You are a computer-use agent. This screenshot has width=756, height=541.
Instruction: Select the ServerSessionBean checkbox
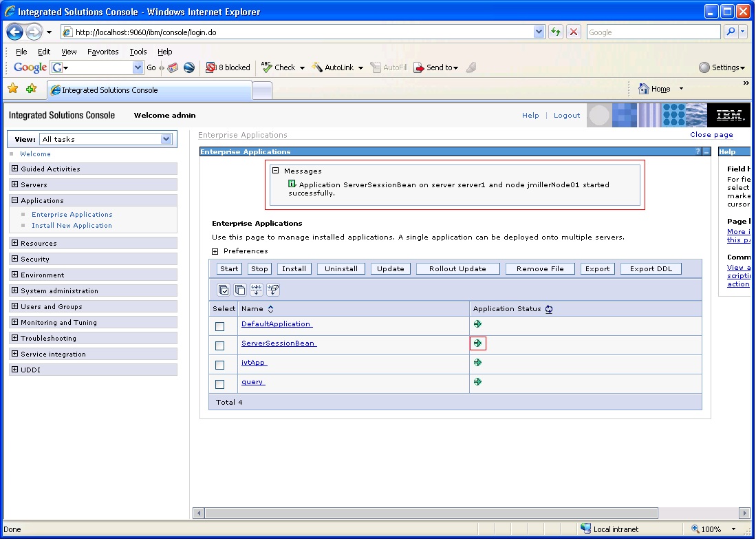click(x=220, y=346)
